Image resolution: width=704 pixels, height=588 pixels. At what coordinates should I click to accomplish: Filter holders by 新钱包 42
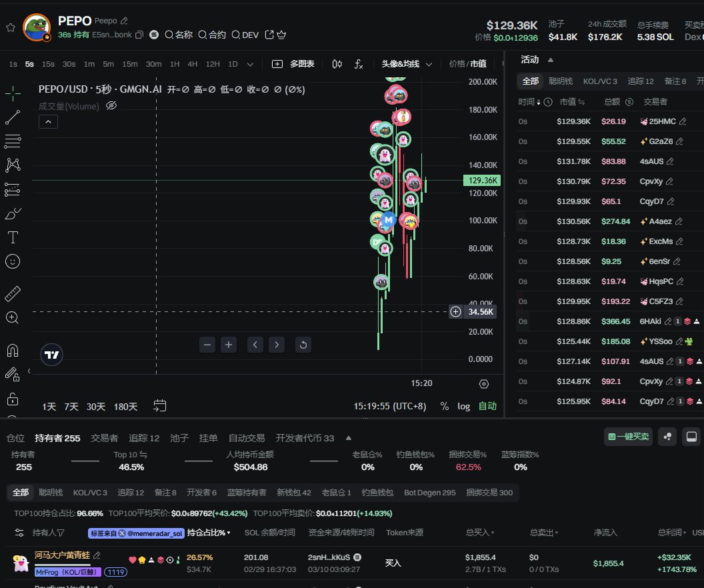(293, 493)
